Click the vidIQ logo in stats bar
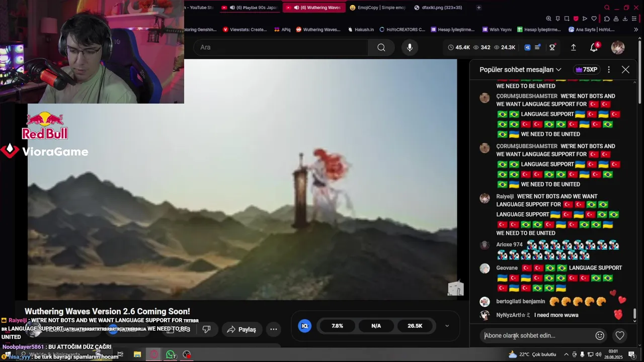Screen dimensions: 644x362 click(x=527, y=47)
